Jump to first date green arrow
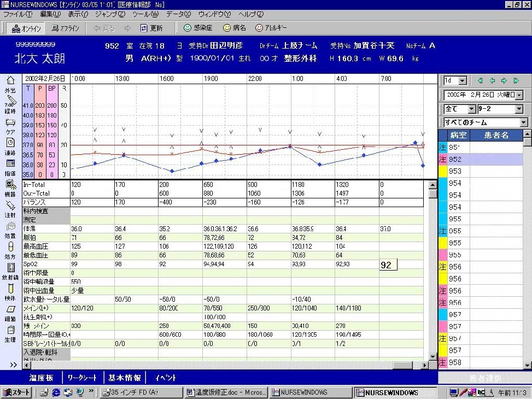This screenshot has width=532, height=399. point(480,80)
